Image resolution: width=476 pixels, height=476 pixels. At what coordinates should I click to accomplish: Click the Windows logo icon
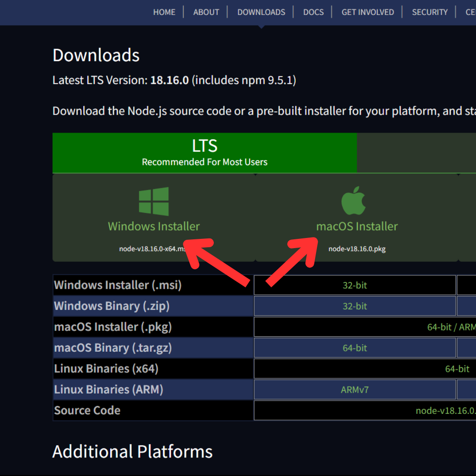pos(154,201)
